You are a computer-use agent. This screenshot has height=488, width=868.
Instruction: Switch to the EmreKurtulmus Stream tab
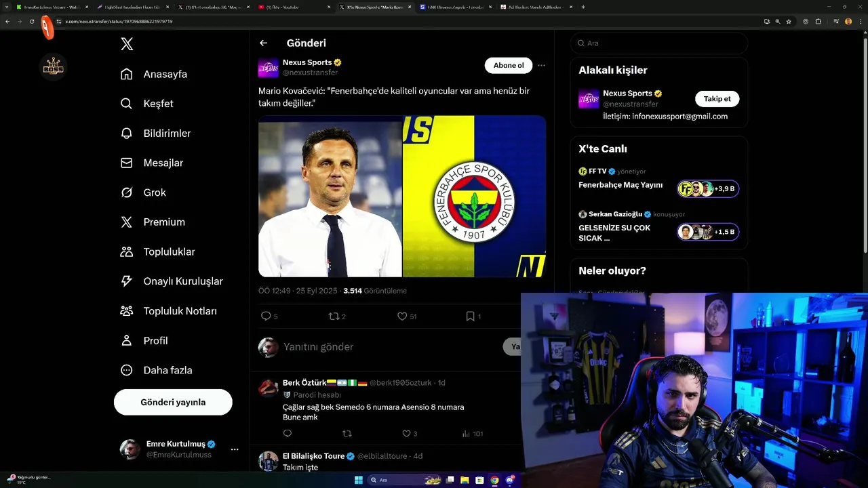(52, 7)
